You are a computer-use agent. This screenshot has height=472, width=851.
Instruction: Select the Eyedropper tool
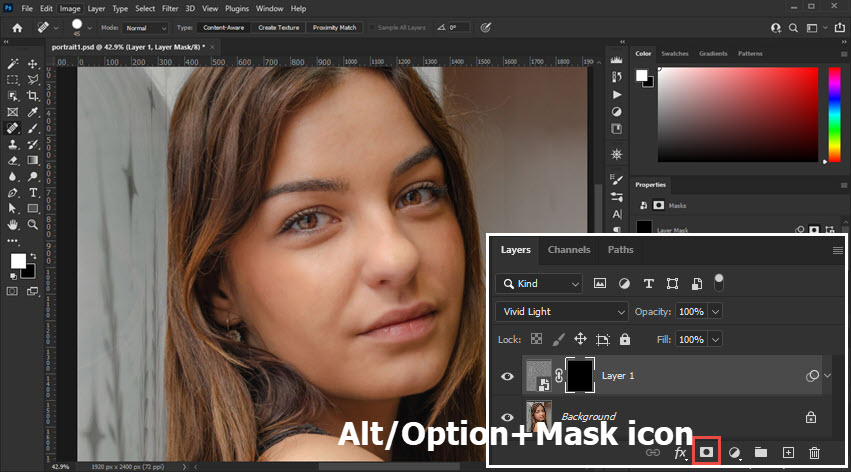(33, 112)
